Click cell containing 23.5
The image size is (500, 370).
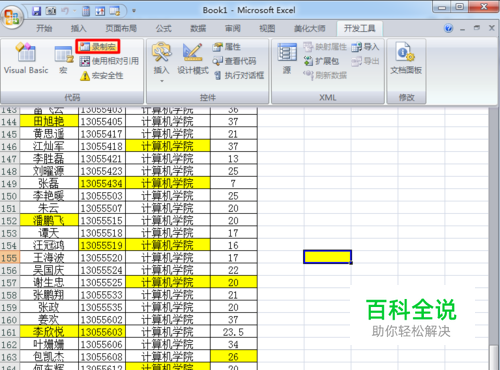[234, 332]
